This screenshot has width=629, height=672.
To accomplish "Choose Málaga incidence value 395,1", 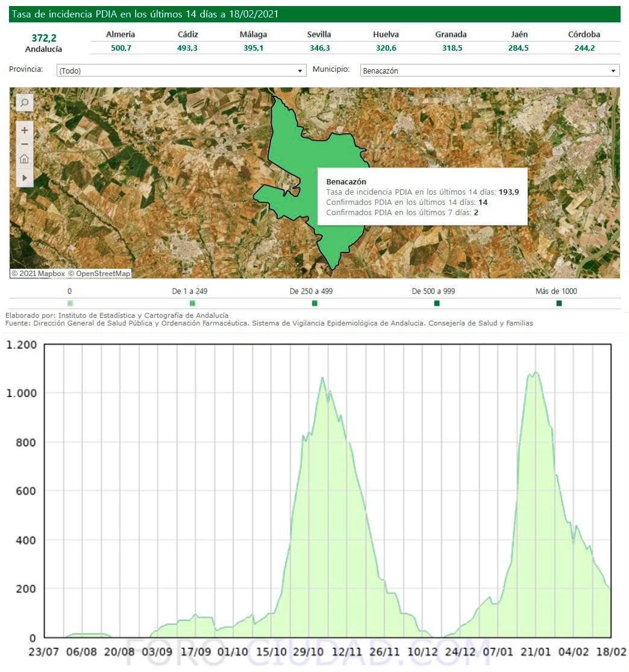I will point(253,48).
